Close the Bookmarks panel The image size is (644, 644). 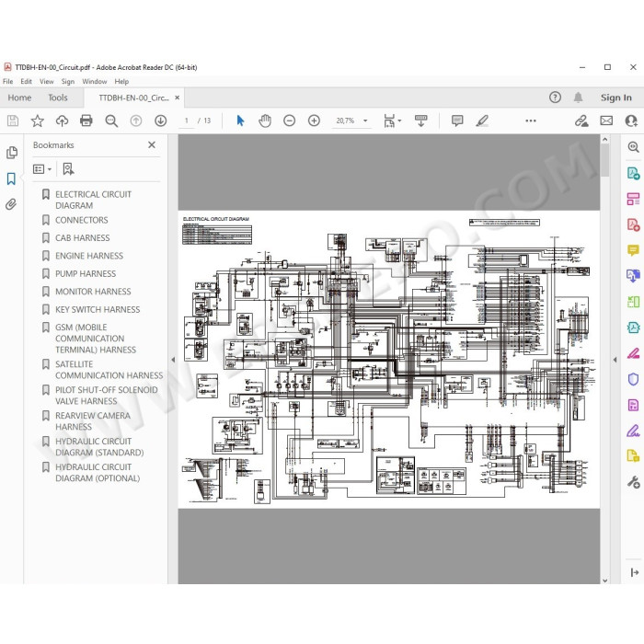pyautogui.click(x=152, y=144)
